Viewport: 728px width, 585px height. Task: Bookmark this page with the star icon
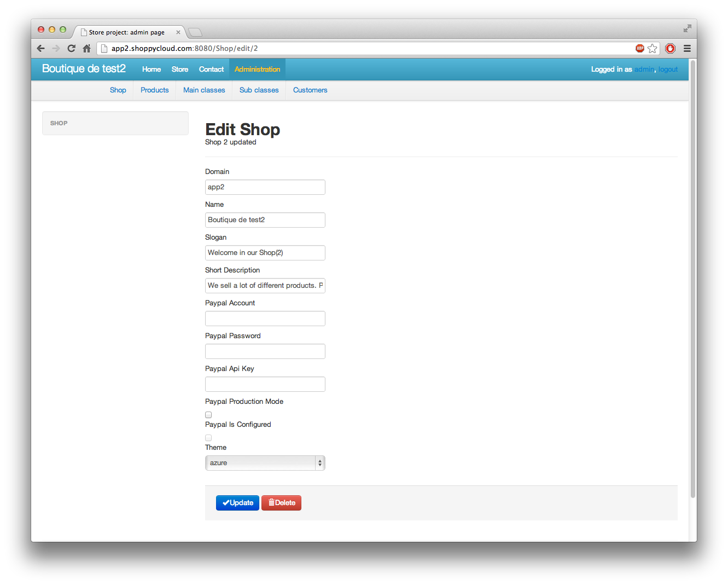653,48
